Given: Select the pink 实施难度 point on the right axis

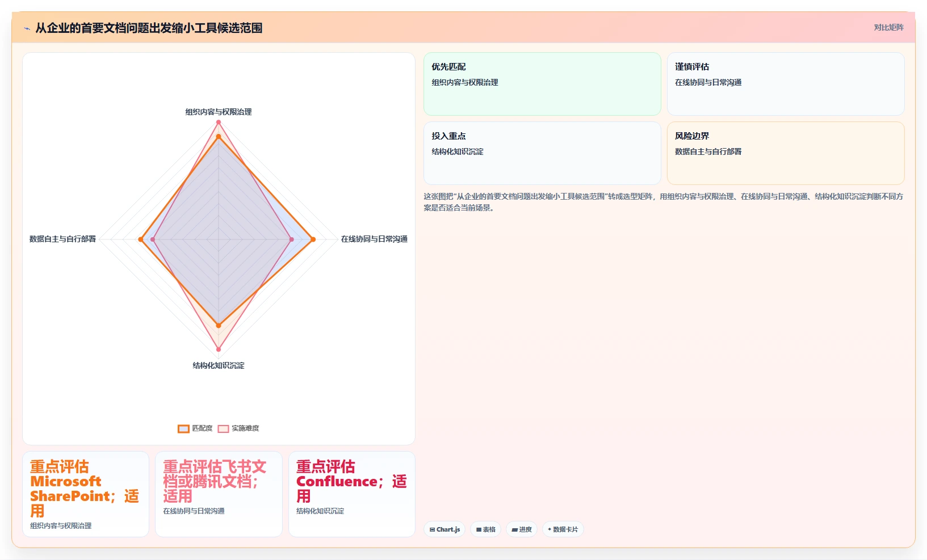Looking at the screenshot, I should (292, 239).
